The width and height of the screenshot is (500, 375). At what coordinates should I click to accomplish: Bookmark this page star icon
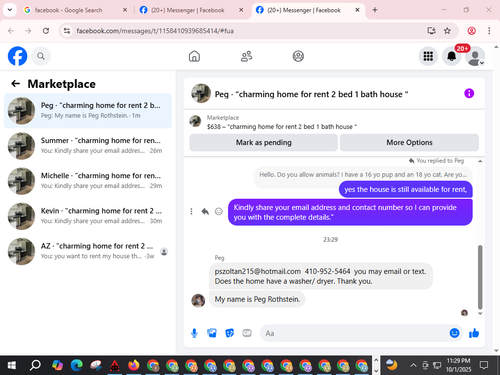click(447, 31)
